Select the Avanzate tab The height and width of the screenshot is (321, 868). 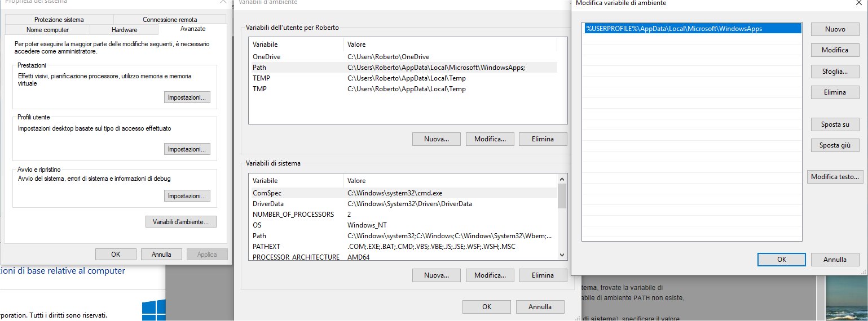[x=193, y=29]
